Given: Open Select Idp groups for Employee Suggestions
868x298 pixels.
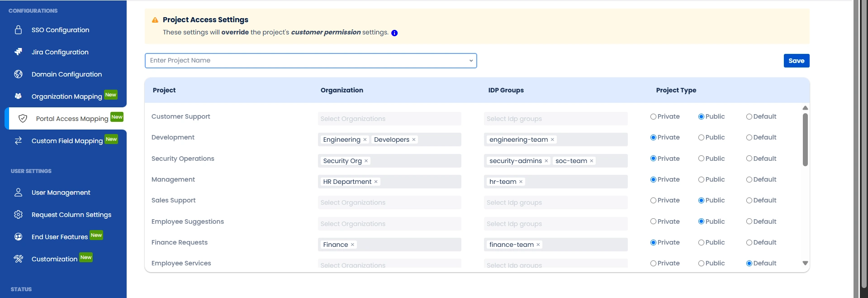Looking at the screenshot, I should pyautogui.click(x=555, y=224).
